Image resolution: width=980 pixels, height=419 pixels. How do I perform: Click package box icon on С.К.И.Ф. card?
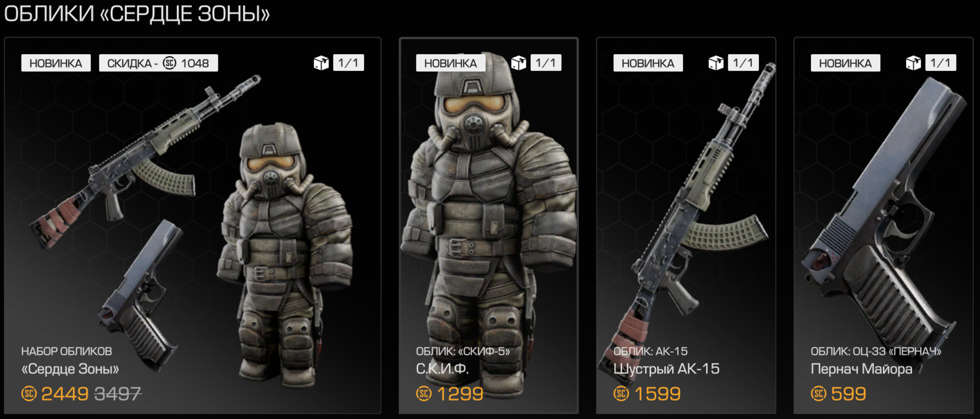pyautogui.click(x=519, y=63)
